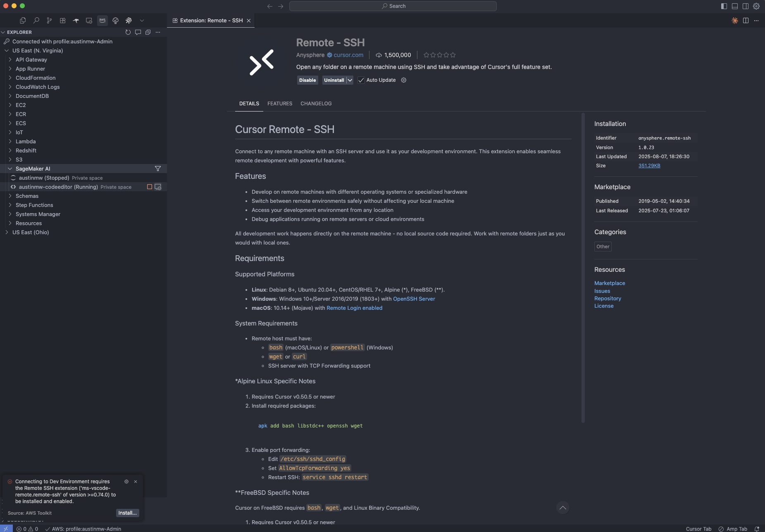765x532 pixels.
Task: Follow the OpenSSH Server link
Action: tap(414, 299)
